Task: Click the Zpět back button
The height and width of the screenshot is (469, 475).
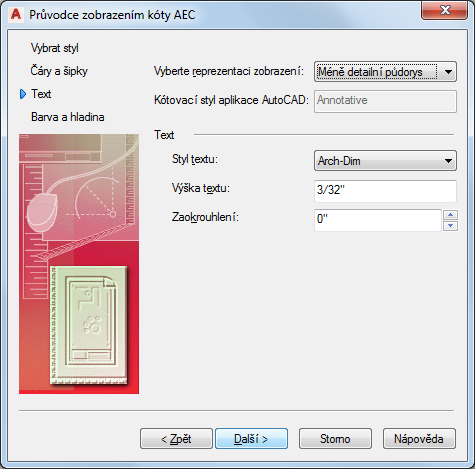Action: click(176, 439)
